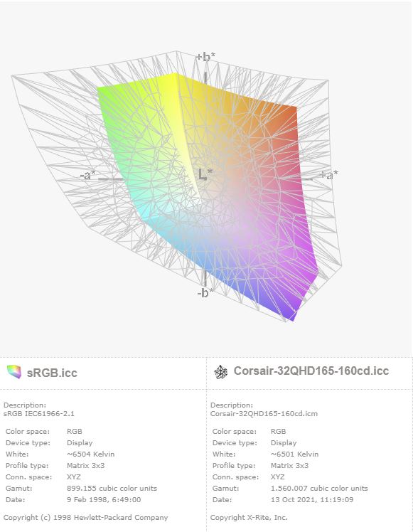
Task: Select the Corsair-32QHD165-160cd.icc profile title
Action: (x=311, y=371)
